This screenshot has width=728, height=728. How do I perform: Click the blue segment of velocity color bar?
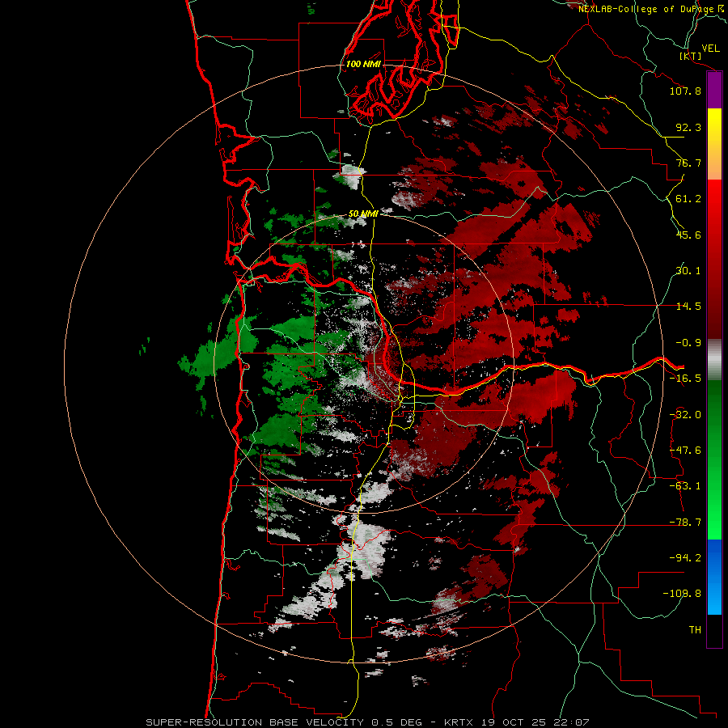[714, 577]
